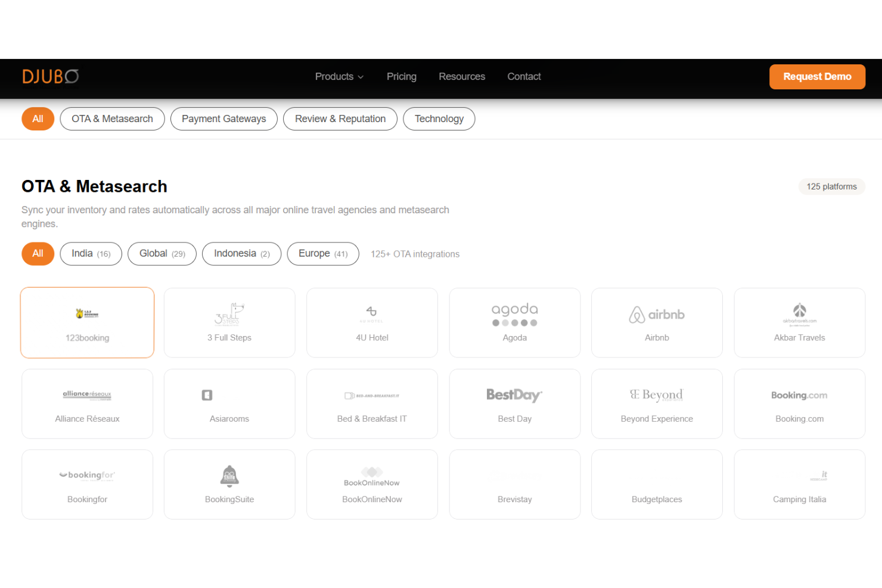Viewport: 882px width, 588px height.
Task: Filter OTAs by Global (29)
Action: tap(162, 254)
